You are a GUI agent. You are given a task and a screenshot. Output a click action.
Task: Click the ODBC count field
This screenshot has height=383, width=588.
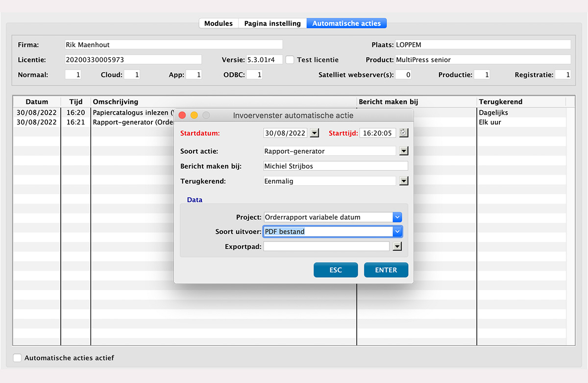[x=254, y=75]
